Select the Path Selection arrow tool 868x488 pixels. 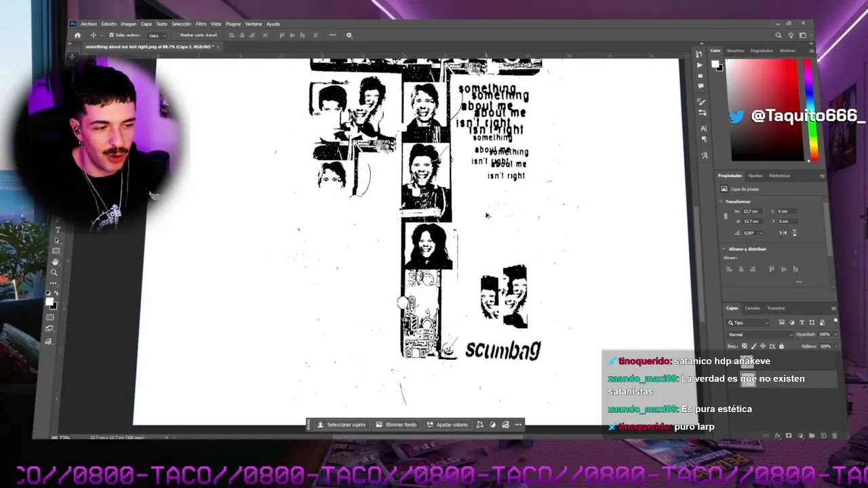click(x=56, y=241)
